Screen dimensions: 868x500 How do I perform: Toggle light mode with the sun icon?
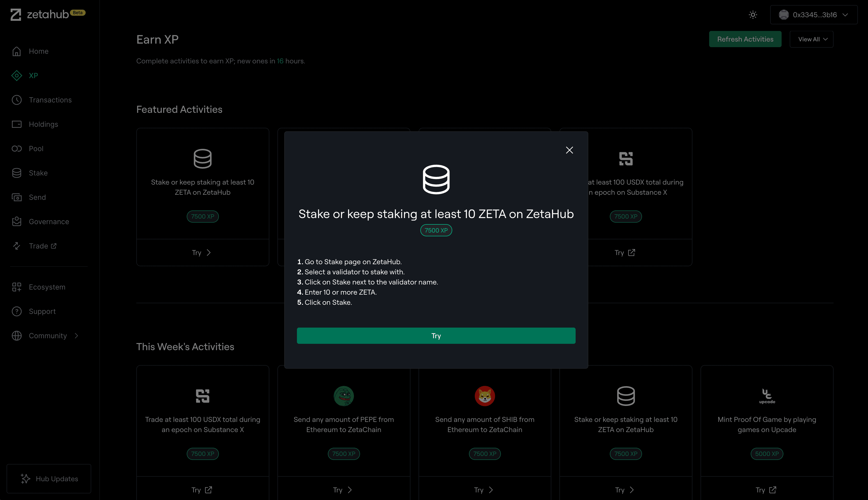click(753, 15)
